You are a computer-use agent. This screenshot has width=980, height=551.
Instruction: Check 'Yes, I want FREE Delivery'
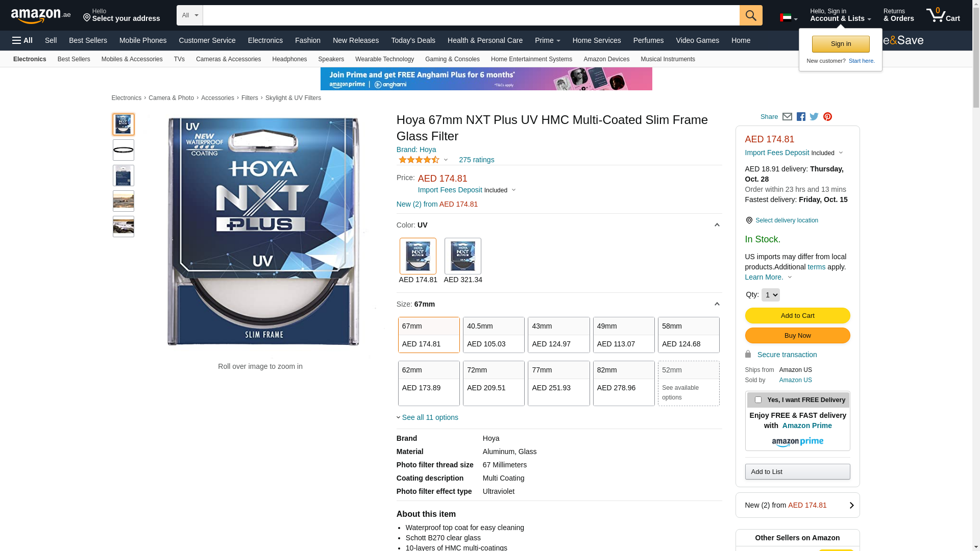point(758,400)
